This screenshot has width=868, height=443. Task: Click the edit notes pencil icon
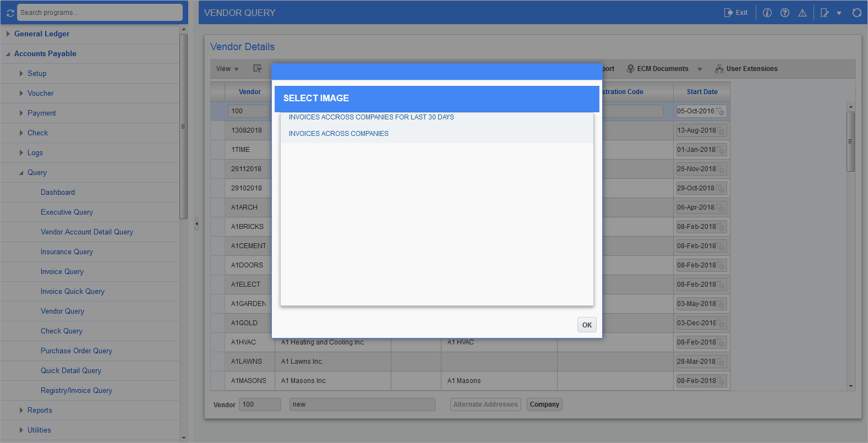point(825,13)
